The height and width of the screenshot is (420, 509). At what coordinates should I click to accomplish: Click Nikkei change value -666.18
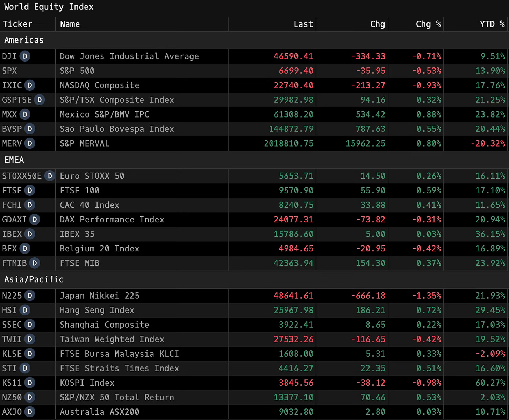(x=368, y=296)
